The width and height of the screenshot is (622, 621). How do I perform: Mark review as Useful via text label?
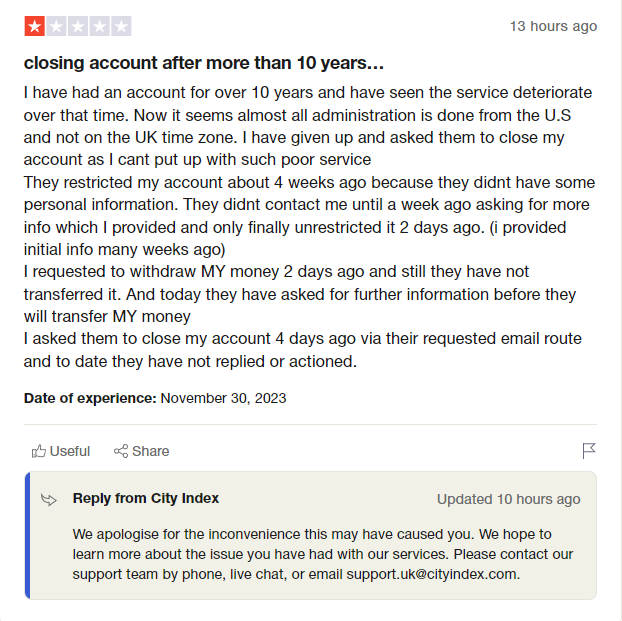point(70,451)
